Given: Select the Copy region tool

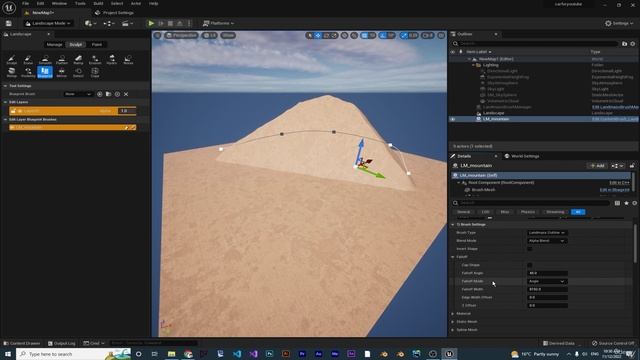Looking at the screenshot, I should [x=95, y=73].
